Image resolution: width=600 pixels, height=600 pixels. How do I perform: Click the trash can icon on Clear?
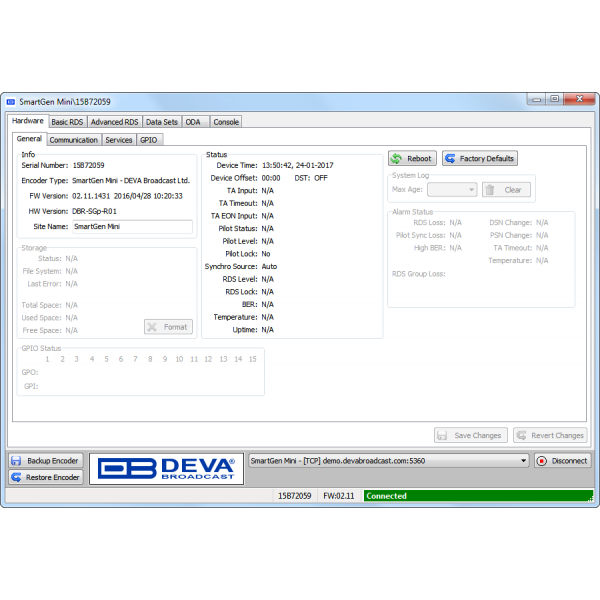[490, 190]
